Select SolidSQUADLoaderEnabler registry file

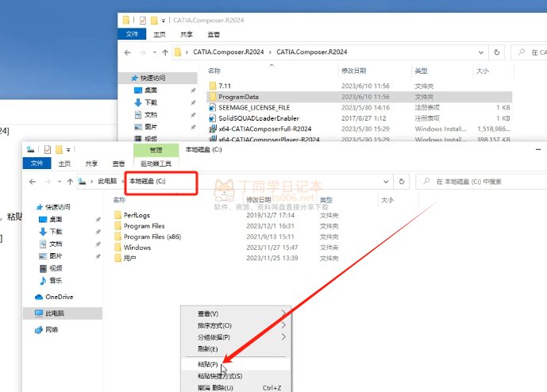pyautogui.click(x=259, y=118)
